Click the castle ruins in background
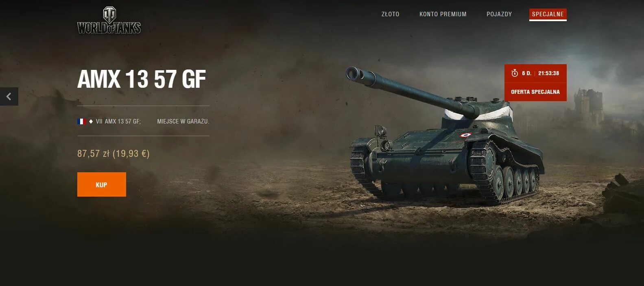 tap(588, 107)
